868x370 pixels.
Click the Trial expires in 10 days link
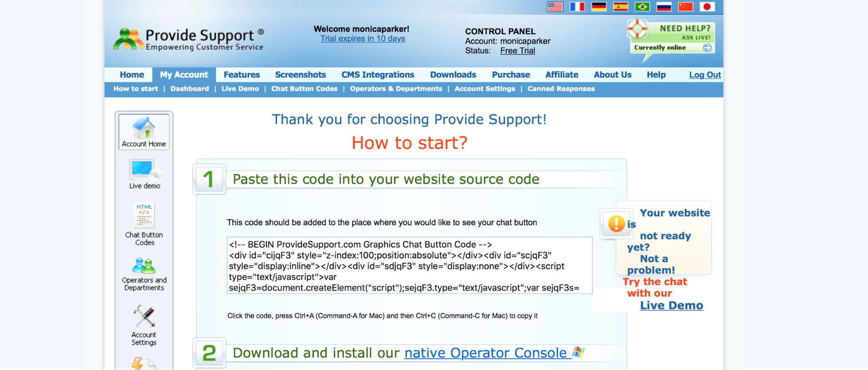coord(363,39)
